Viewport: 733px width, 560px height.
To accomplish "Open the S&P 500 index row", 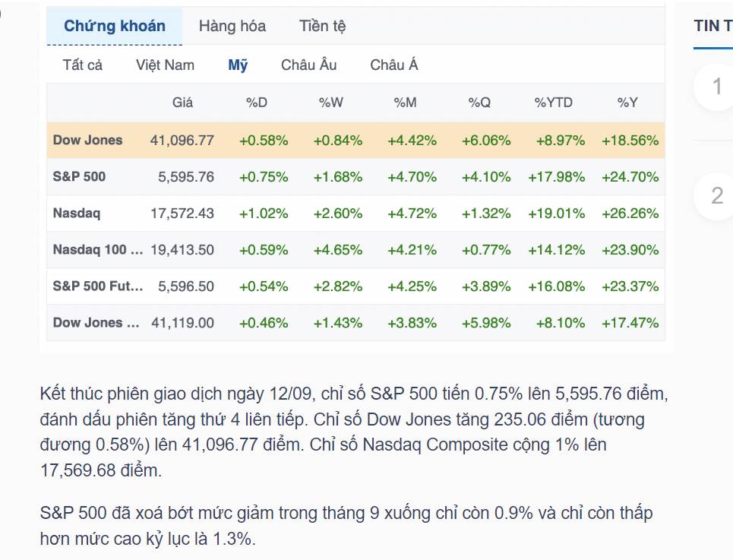I will (x=355, y=177).
